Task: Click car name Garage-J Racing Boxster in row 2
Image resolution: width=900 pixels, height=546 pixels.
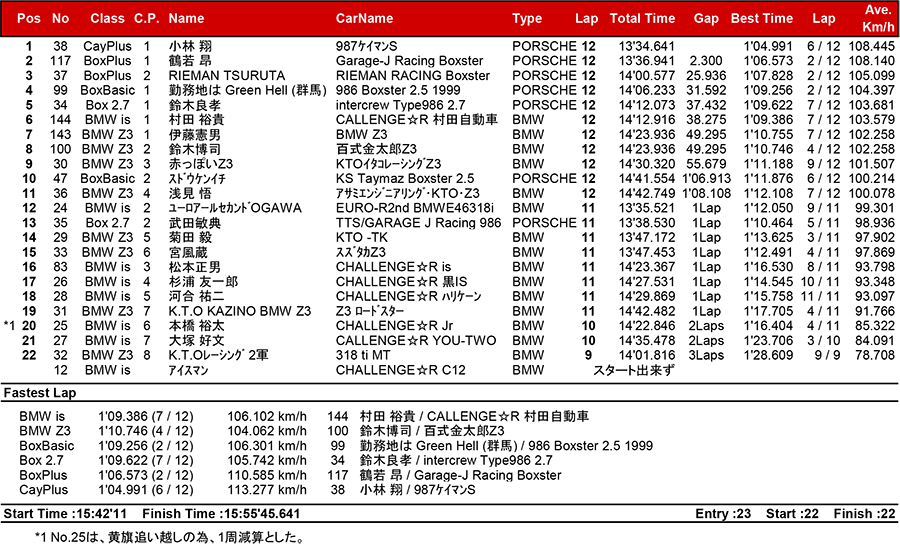Action: tap(409, 61)
